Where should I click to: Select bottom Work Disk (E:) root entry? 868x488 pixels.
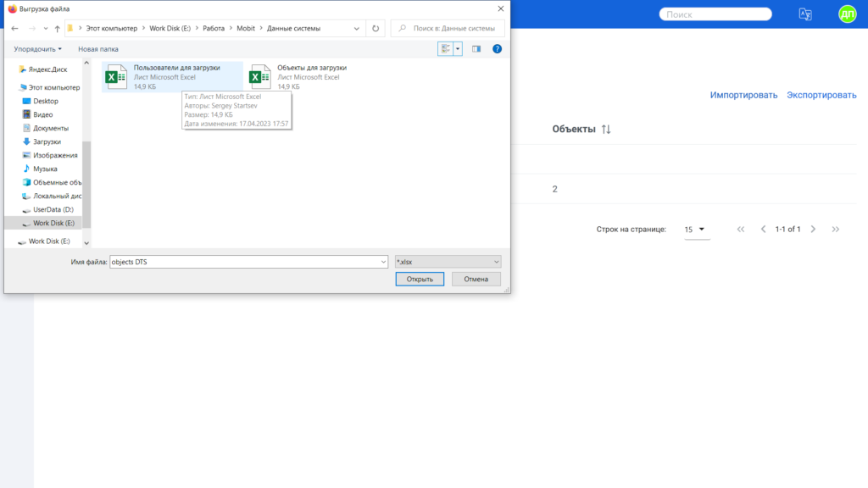44,241
